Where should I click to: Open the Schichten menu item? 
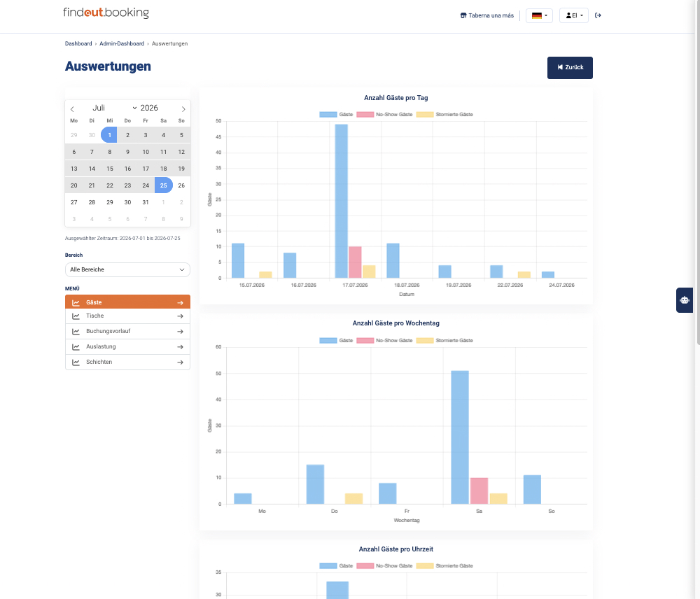click(127, 362)
